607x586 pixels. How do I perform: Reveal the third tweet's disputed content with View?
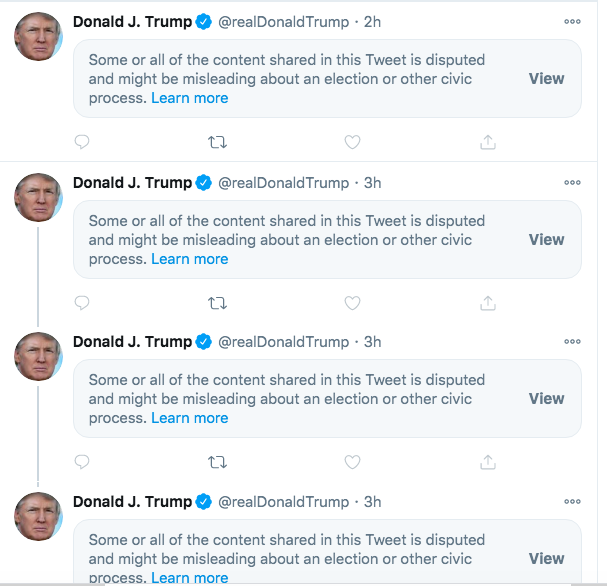[x=546, y=399]
